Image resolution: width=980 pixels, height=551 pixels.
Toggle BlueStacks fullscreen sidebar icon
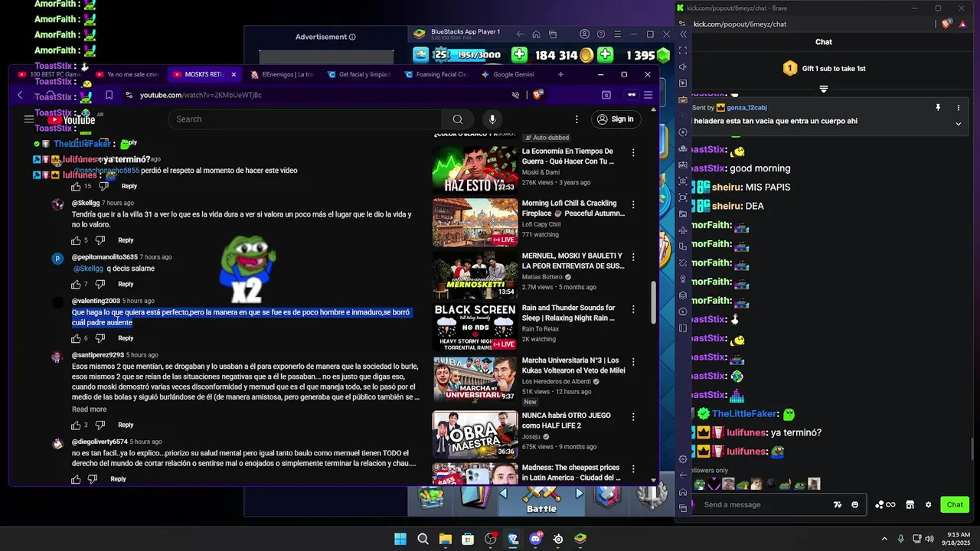click(x=683, y=51)
